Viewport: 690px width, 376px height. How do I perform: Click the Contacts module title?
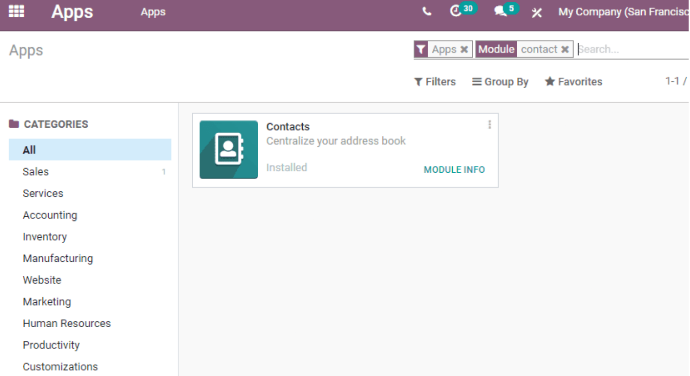(x=288, y=127)
